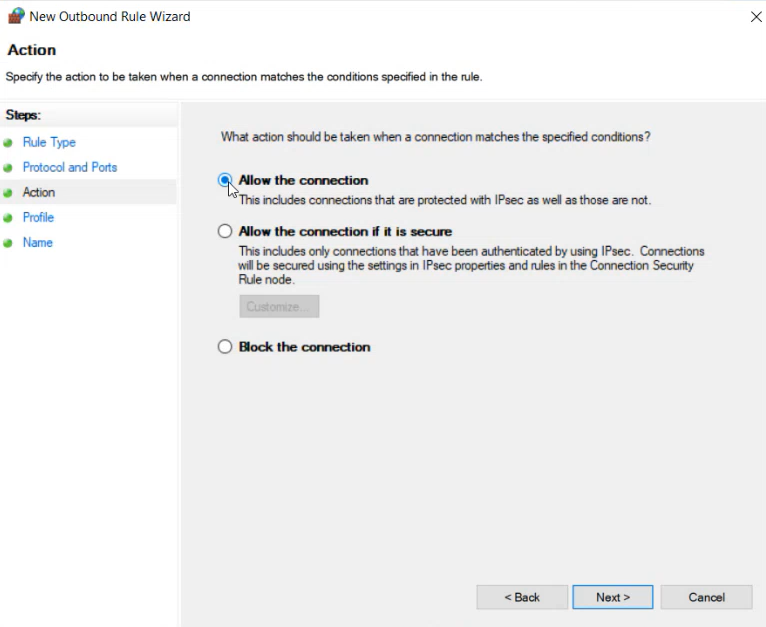Click the firewall wizard icon in title bar

[x=16, y=16]
